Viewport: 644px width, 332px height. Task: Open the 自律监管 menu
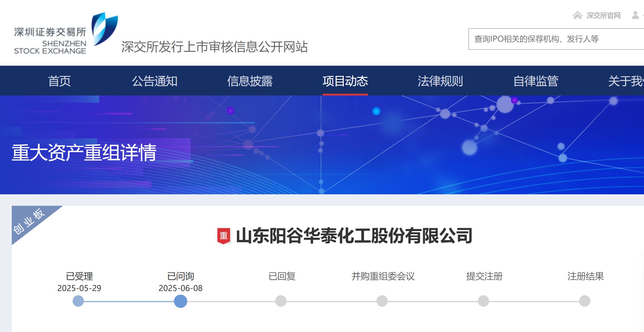pos(536,81)
